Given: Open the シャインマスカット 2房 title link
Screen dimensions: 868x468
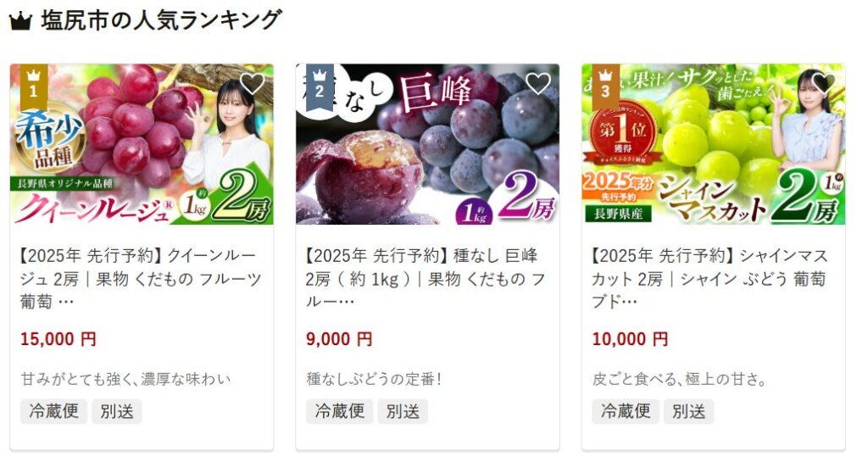Looking at the screenshot, I should click(x=710, y=279).
